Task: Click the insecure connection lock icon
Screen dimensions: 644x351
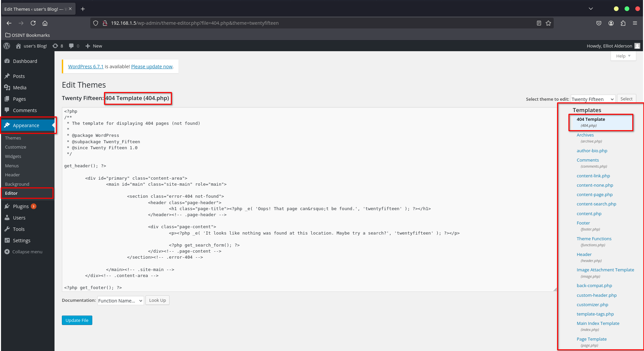Action: pos(105,23)
